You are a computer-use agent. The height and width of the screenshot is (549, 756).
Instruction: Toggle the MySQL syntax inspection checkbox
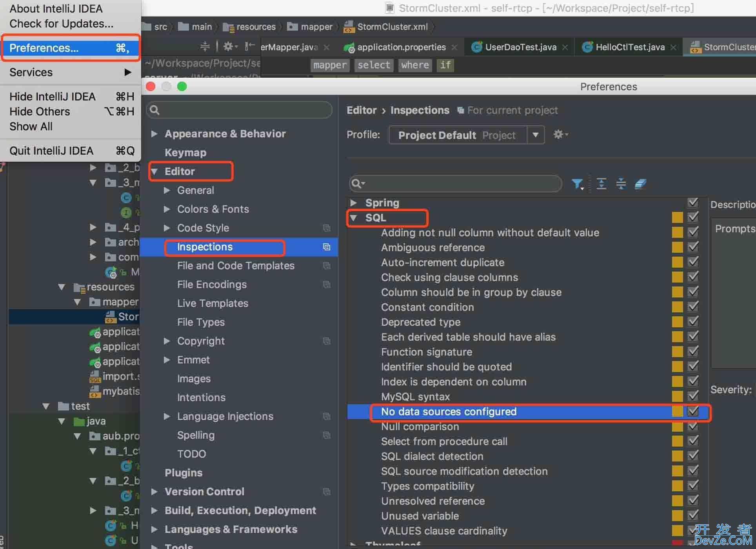tap(693, 396)
